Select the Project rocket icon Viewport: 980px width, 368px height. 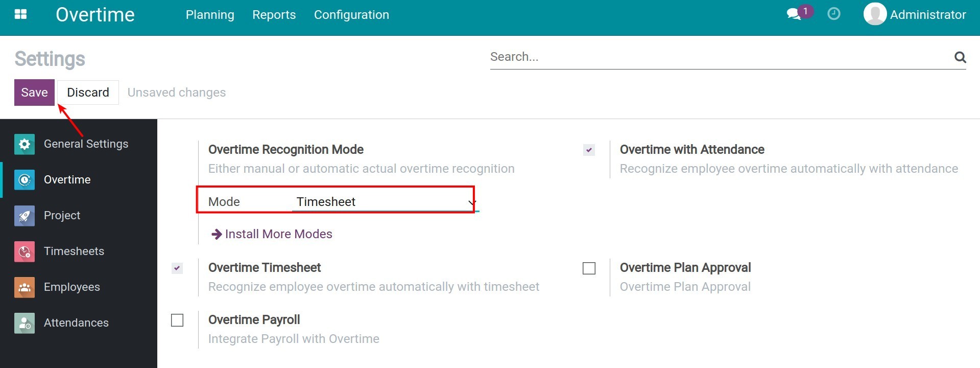coord(23,215)
